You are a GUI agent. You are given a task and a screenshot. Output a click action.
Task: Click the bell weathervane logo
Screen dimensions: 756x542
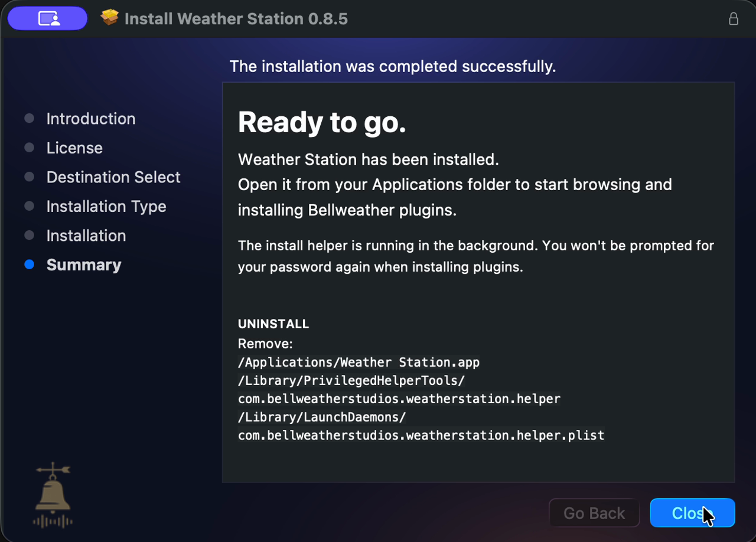point(53,494)
